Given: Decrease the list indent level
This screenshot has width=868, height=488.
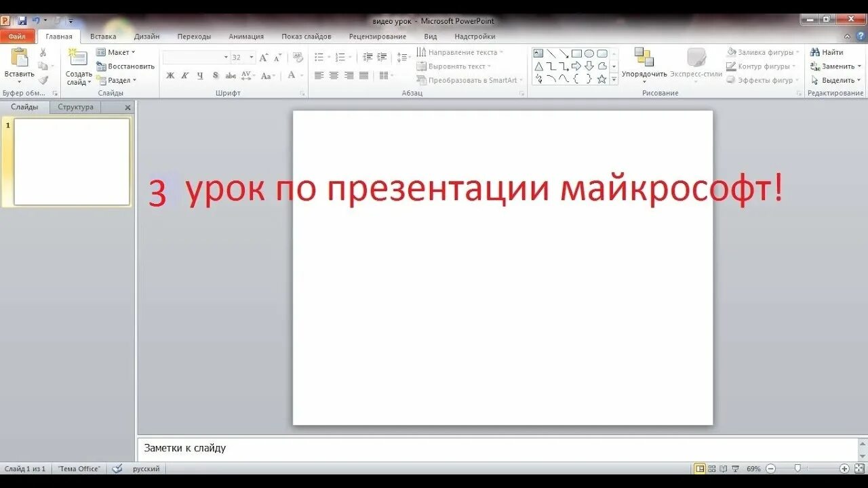Looking at the screenshot, I should pyautogui.click(x=368, y=58).
